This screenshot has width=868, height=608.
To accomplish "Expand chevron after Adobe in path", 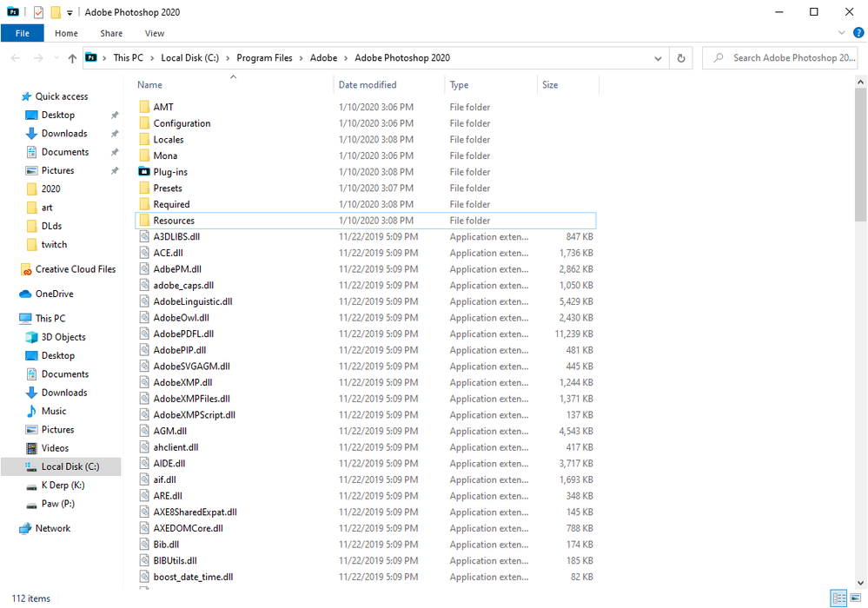I will 346,58.
